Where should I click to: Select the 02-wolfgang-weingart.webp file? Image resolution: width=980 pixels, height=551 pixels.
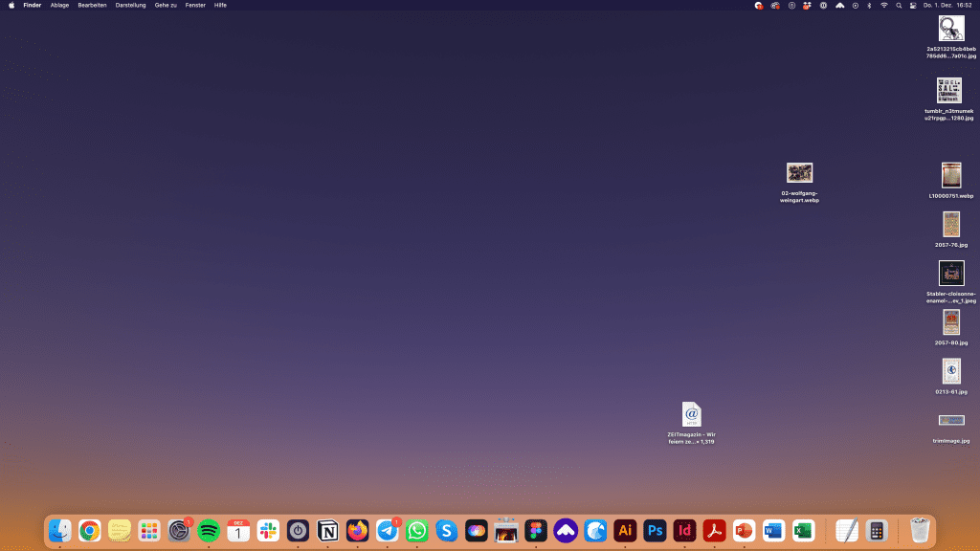tap(799, 173)
